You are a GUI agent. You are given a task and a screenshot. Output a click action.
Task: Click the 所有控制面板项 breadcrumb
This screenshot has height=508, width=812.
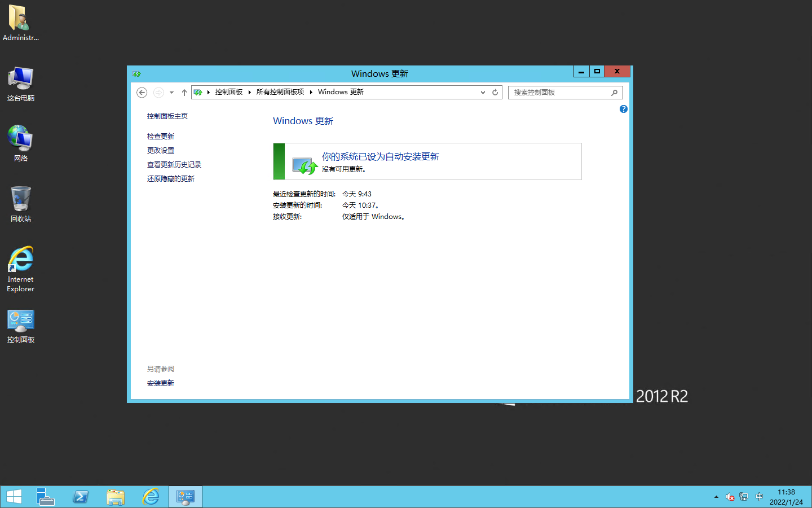(280, 92)
